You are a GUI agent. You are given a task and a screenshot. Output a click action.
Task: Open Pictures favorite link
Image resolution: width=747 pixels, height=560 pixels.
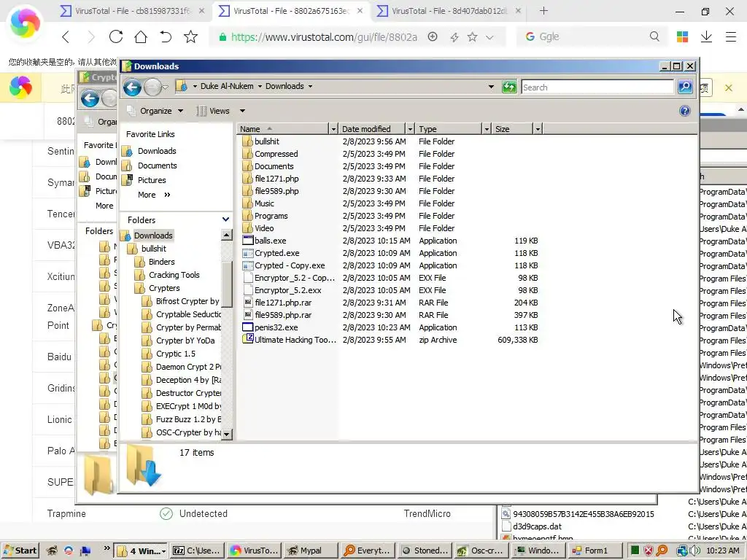tap(152, 180)
